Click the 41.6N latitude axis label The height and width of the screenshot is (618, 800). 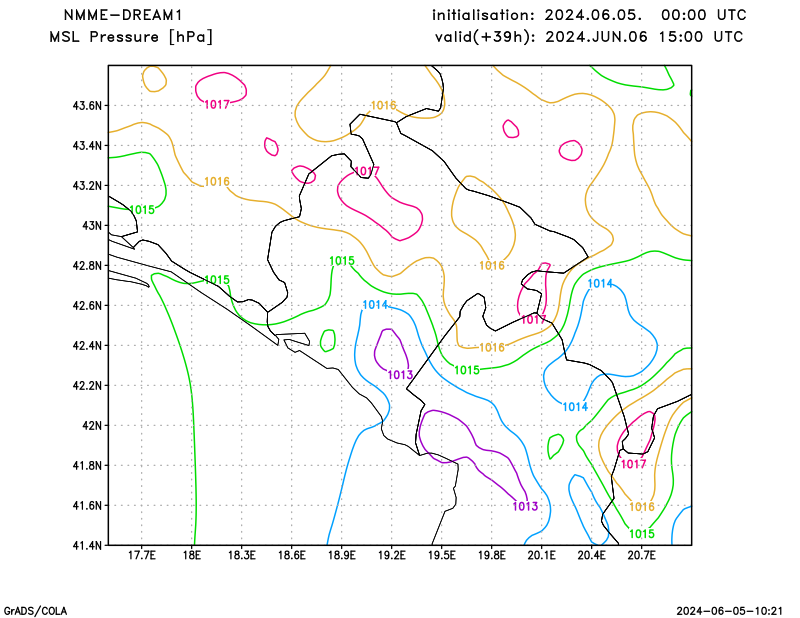tap(87, 505)
